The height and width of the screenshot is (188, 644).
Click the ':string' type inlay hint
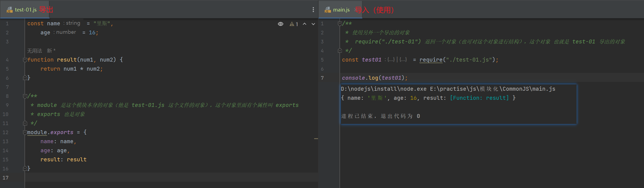click(x=72, y=23)
